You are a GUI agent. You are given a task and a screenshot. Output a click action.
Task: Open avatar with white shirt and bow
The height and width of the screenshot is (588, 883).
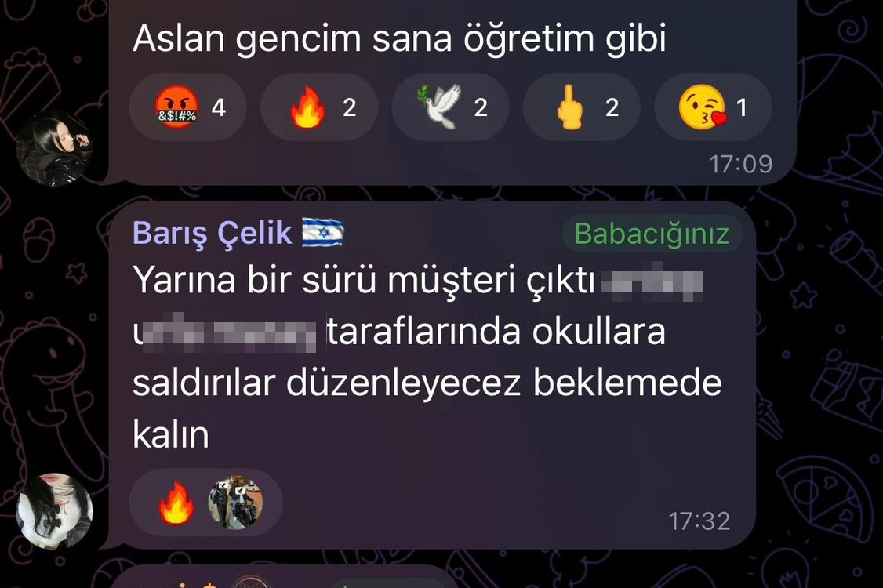pos(54,511)
